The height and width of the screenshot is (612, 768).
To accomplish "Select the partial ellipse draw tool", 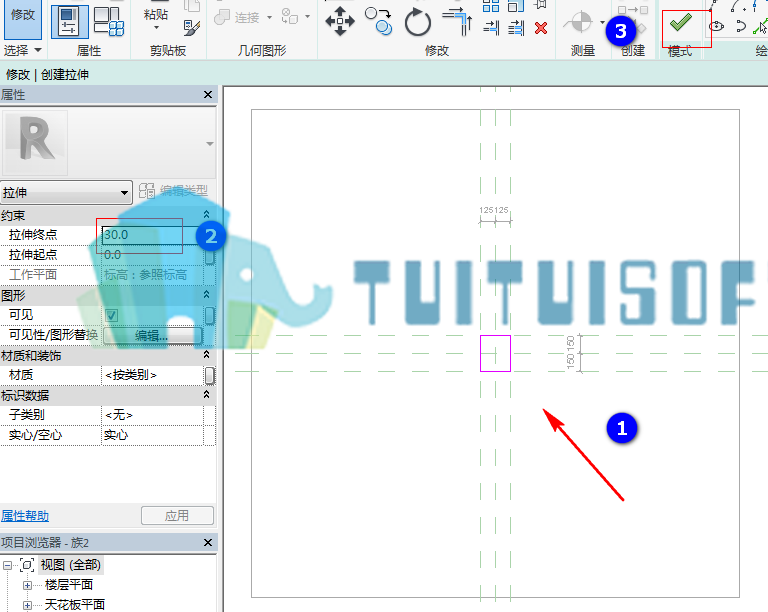I will (x=741, y=26).
